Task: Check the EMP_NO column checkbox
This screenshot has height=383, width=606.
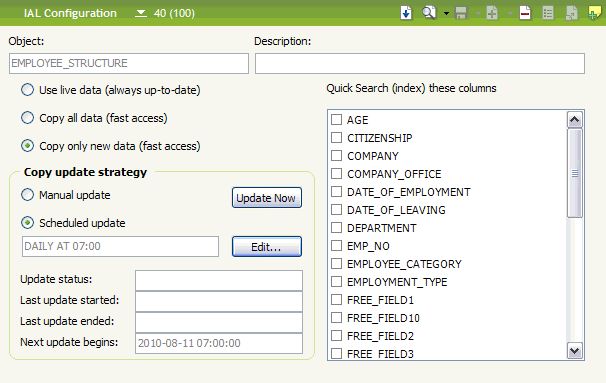Action: pyautogui.click(x=337, y=245)
